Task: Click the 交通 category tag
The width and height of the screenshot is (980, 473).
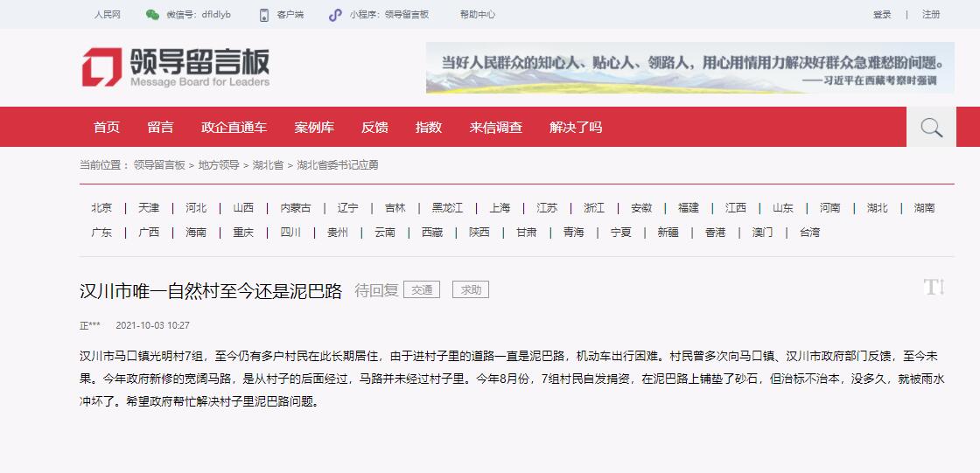Action: click(x=422, y=289)
